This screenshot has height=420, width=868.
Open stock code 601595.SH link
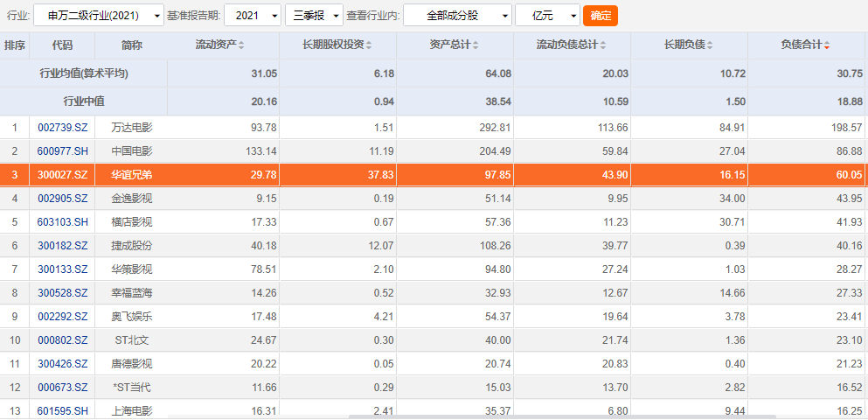[x=63, y=411]
